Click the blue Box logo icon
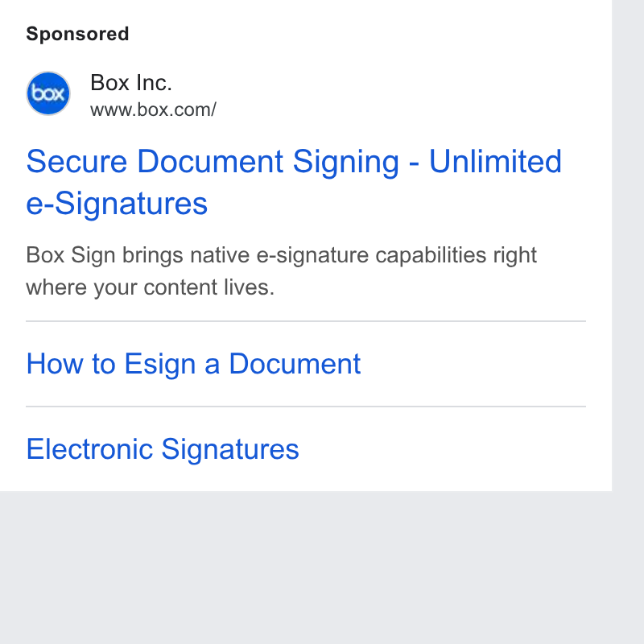Screen dimensions: 644x644 (48, 93)
